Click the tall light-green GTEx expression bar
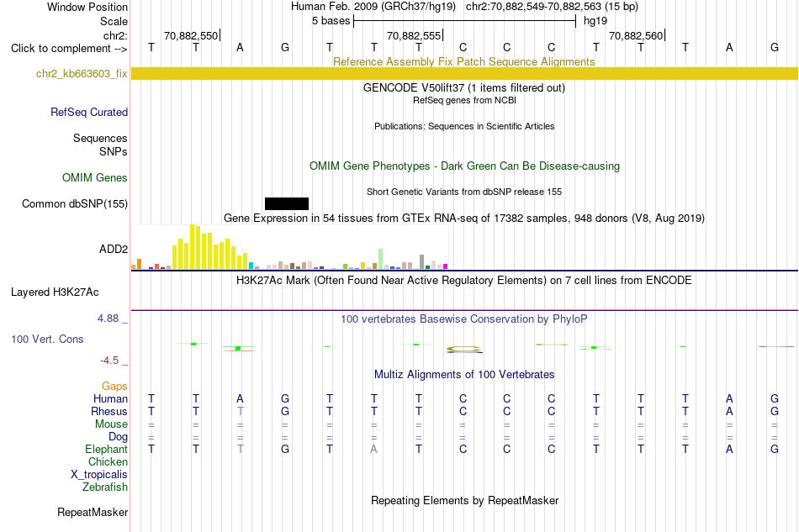This screenshot has width=799, height=532. click(381, 259)
